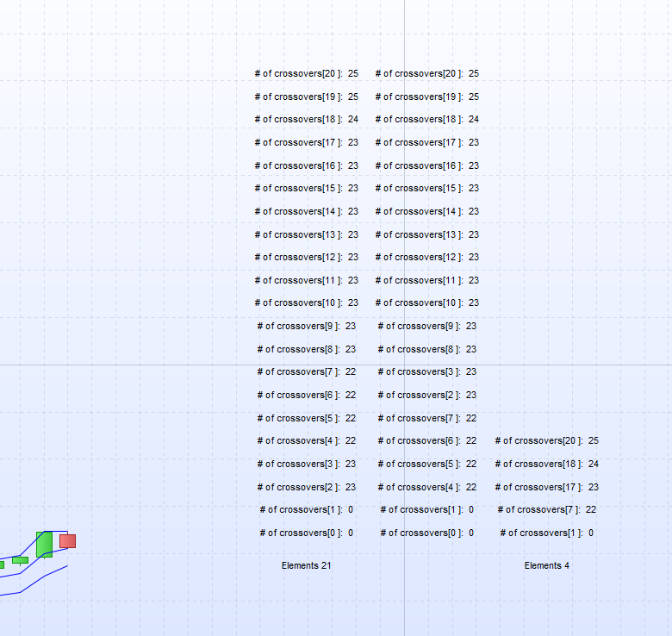The width and height of the screenshot is (672, 636).
Task: Select crossovers[2]: 23 in the middle column
Action: click(426, 396)
